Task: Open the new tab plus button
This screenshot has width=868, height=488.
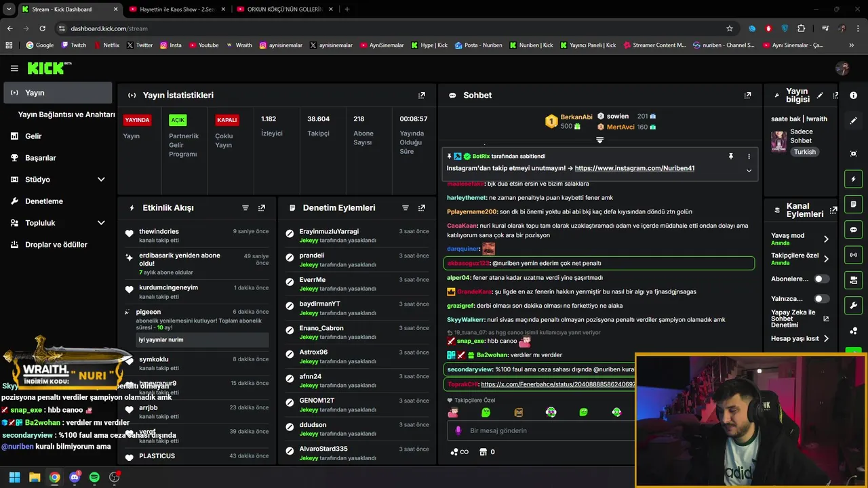Action: click(x=347, y=9)
